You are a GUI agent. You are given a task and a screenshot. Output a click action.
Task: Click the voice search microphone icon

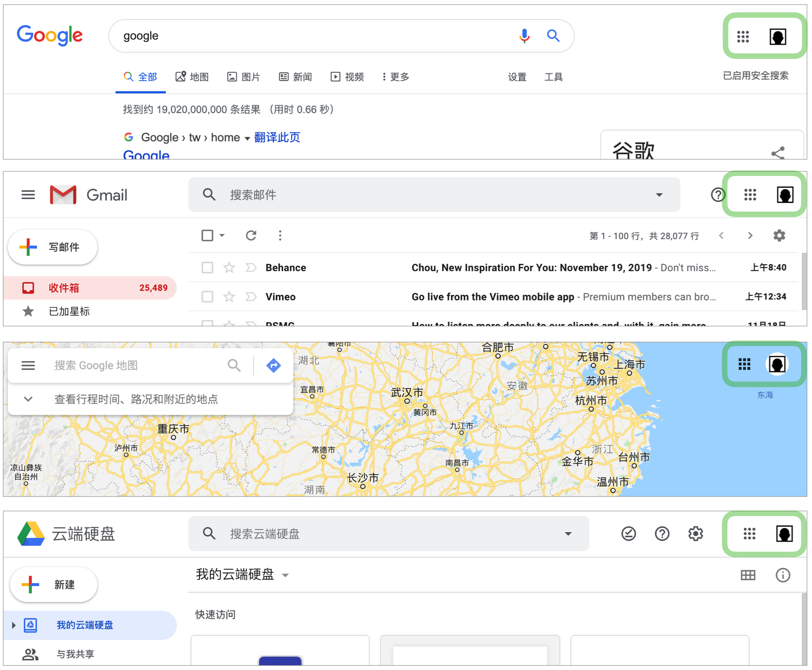[524, 36]
